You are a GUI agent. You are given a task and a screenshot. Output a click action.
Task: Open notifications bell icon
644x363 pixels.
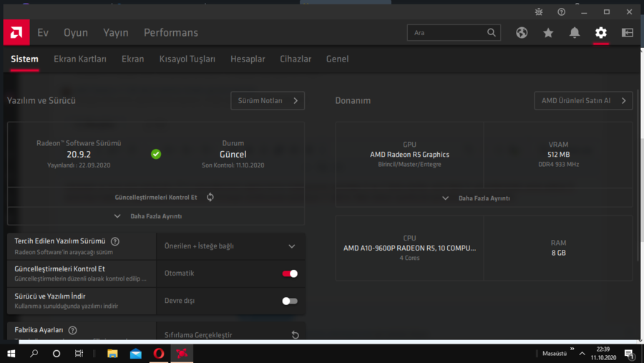coord(575,32)
